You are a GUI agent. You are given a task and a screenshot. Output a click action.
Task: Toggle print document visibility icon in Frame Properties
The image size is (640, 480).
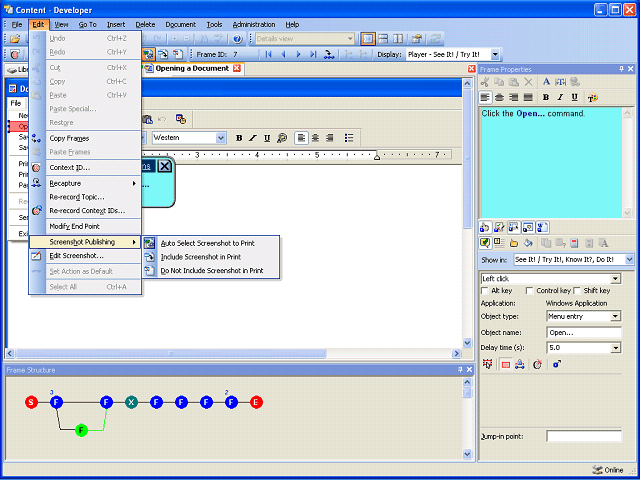coord(542,227)
